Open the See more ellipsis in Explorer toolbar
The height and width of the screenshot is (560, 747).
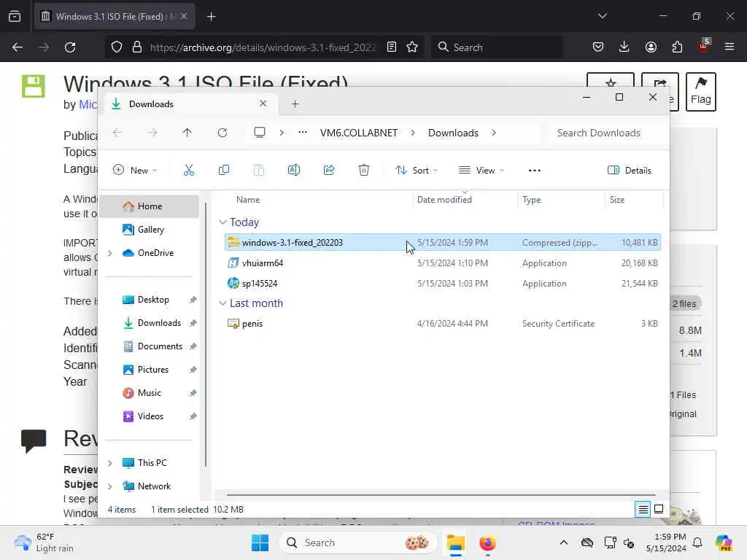click(x=535, y=171)
